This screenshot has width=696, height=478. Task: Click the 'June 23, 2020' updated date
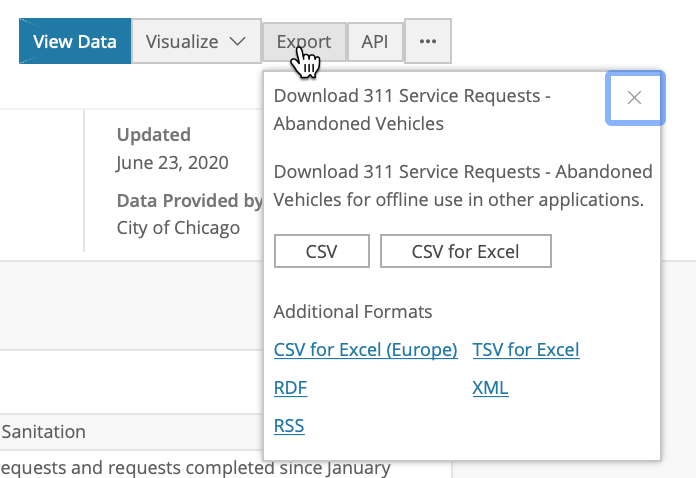click(173, 163)
